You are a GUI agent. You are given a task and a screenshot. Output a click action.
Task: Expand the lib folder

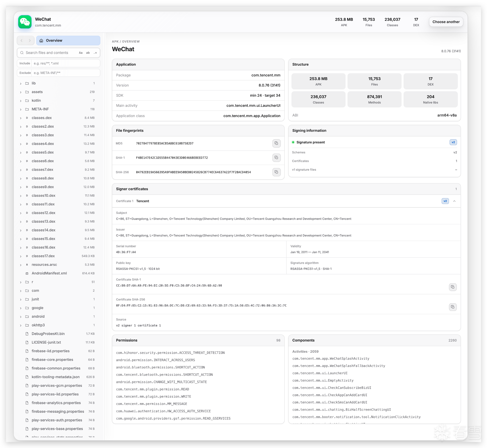(x=21, y=83)
